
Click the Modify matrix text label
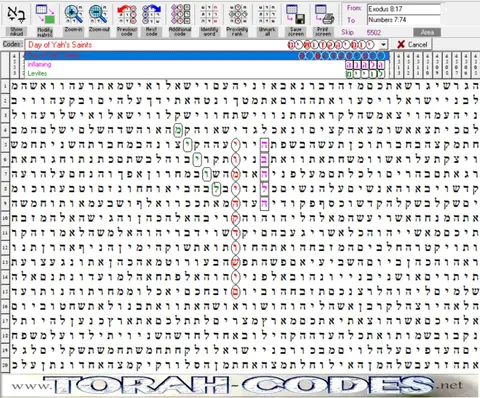point(45,32)
